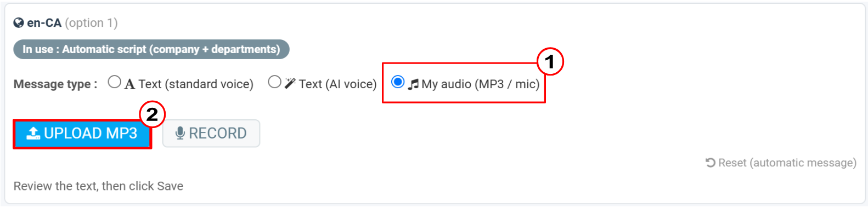Click the letter A standard voice icon
The height and width of the screenshot is (208, 868).
point(129,84)
